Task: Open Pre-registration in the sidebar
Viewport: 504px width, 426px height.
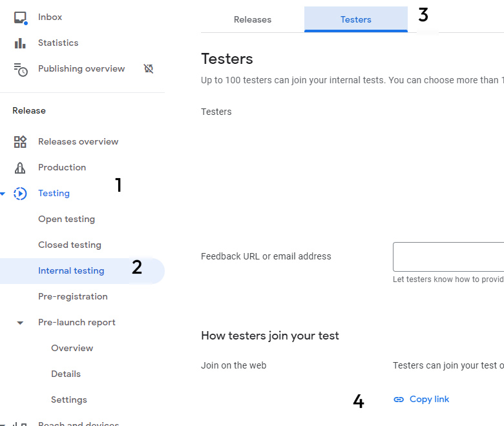Action: 73,297
